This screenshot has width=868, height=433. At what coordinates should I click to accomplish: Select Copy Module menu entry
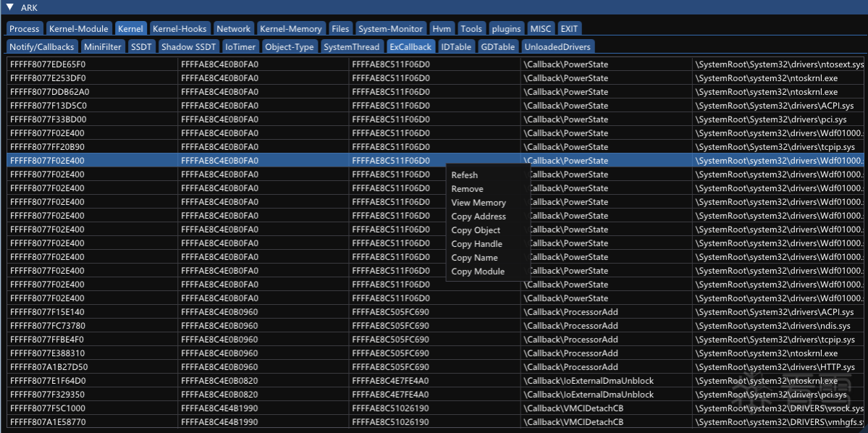click(478, 272)
